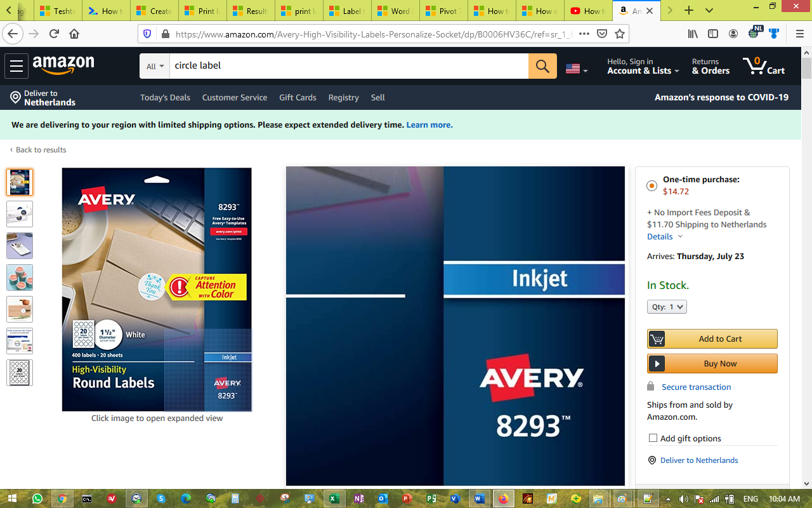Bookmark this page with the star
The image size is (812, 508).
(620, 34)
